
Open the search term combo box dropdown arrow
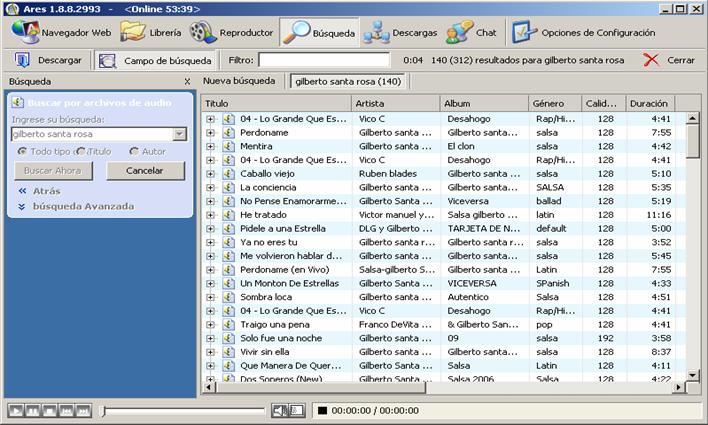[x=179, y=134]
